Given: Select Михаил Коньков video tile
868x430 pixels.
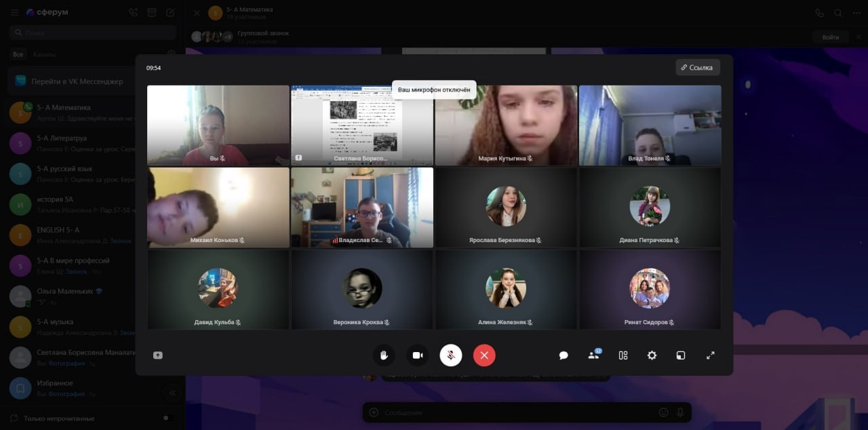Looking at the screenshot, I should click(218, 208).
